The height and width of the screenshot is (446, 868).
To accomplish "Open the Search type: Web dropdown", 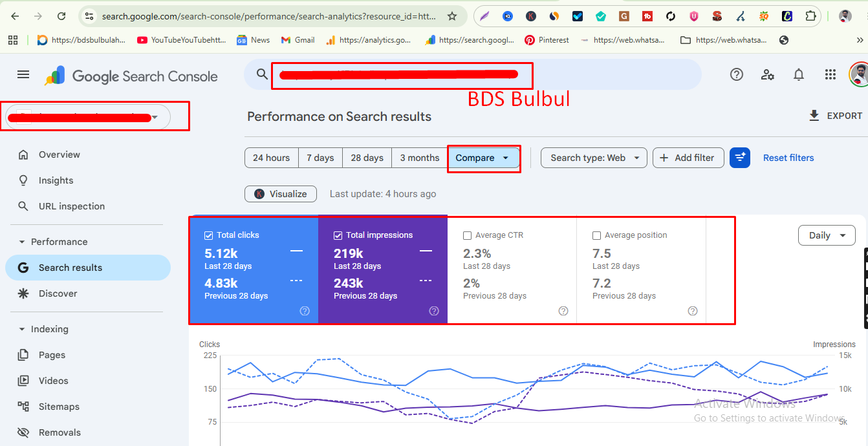I will pos(594,158).
